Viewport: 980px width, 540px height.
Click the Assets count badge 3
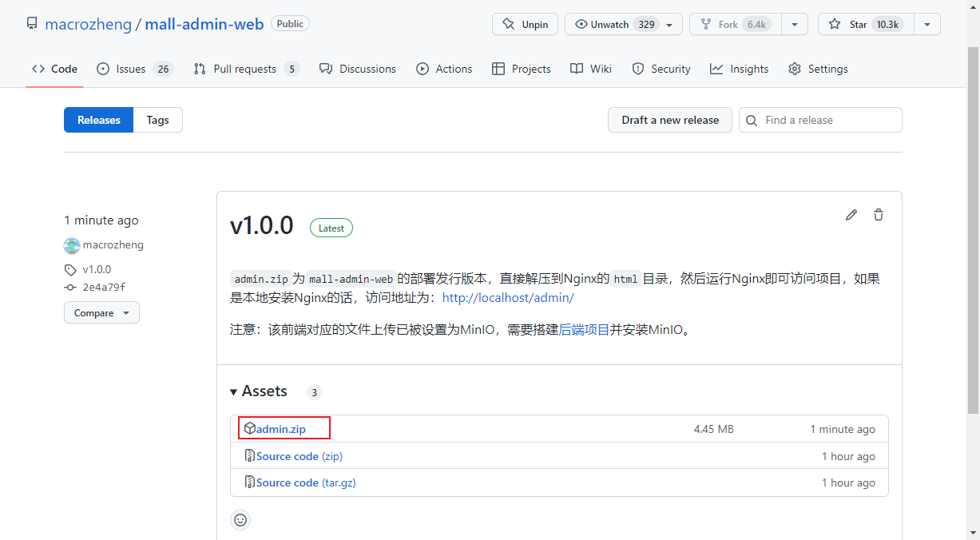(315, 392)
